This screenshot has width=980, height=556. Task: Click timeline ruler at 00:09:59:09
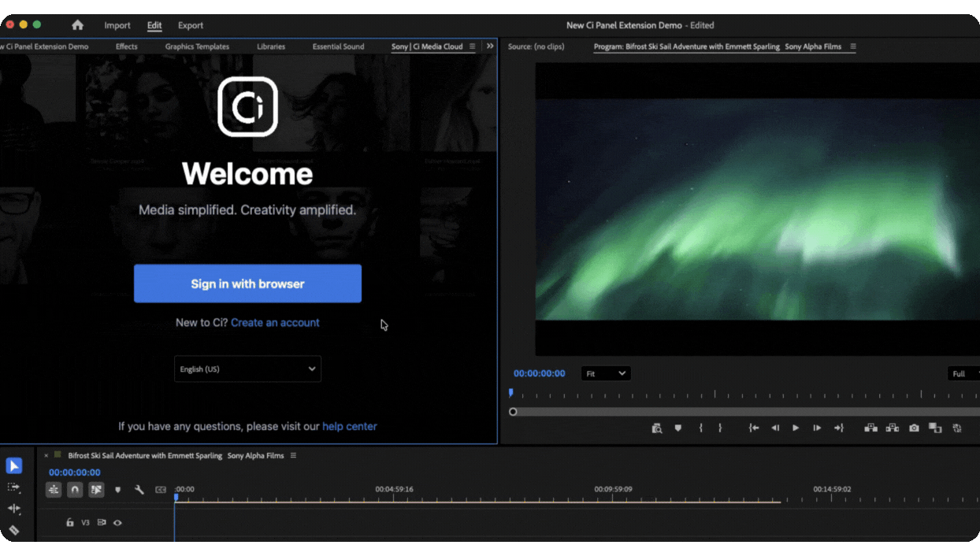click(613, 489)
